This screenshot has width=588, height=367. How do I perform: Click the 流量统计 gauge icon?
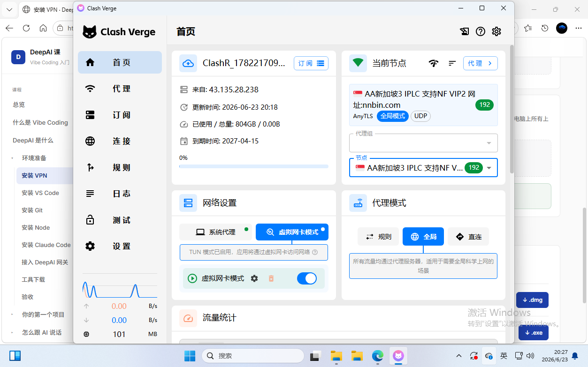188,318
